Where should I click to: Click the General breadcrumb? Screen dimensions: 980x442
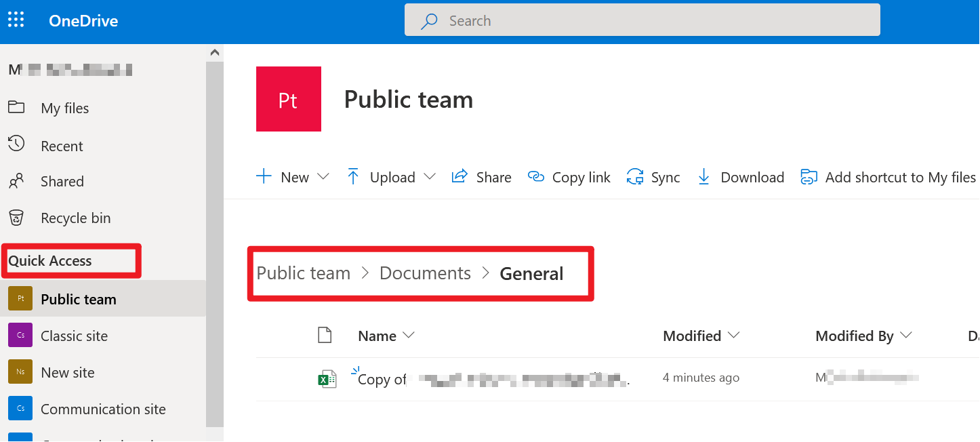click(x=531, y=274)
